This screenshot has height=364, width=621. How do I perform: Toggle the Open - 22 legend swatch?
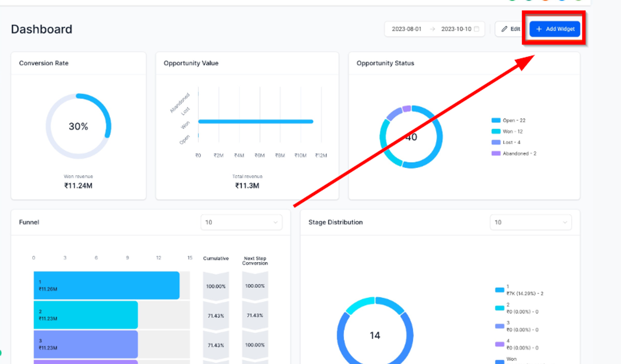click(x=496, y=120)
